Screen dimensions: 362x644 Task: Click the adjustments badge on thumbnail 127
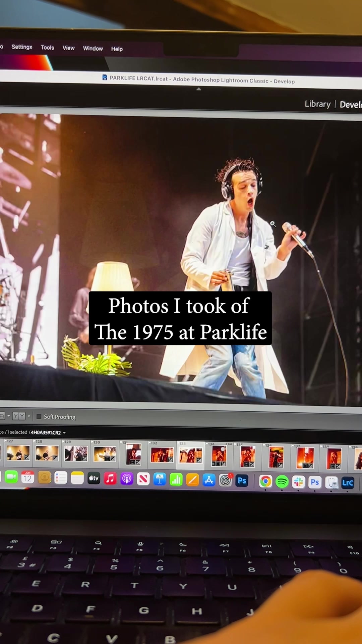(27, 458)
